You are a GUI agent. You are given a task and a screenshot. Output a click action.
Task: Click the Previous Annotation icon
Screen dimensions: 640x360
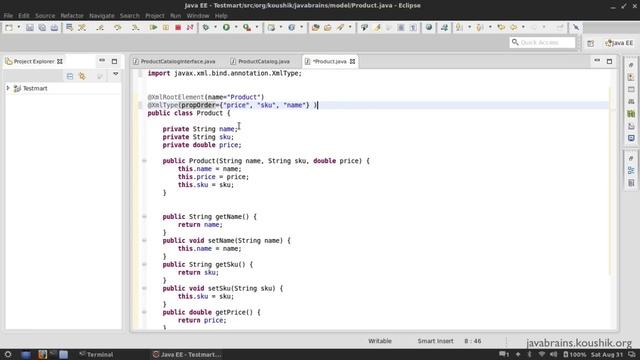(480, 27)
